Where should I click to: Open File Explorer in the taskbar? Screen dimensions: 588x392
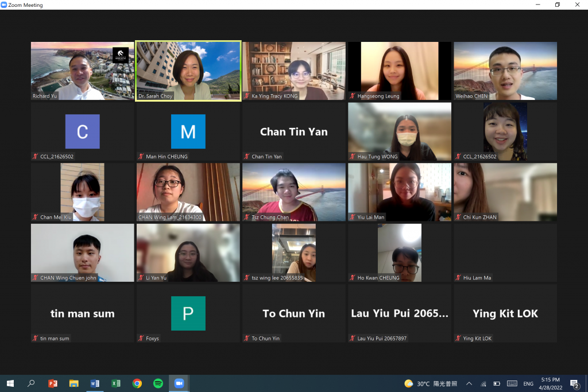[x=74, y=383]
